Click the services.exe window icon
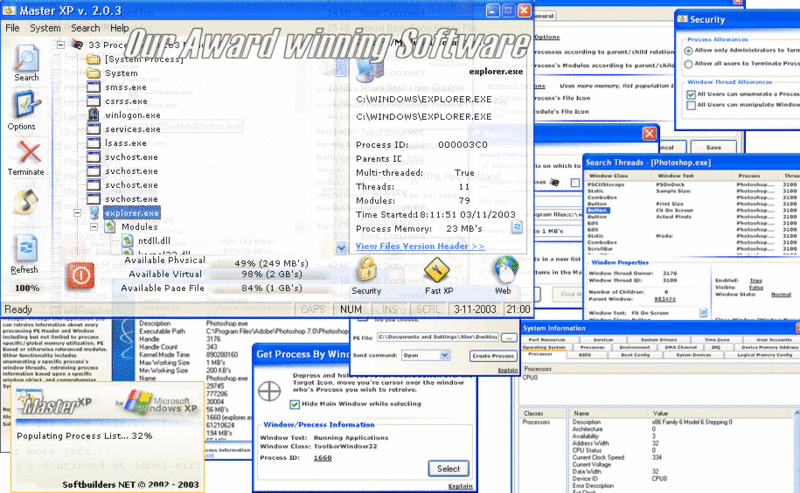The height and width of the screenshot is (493, 800). pos(93,129)
